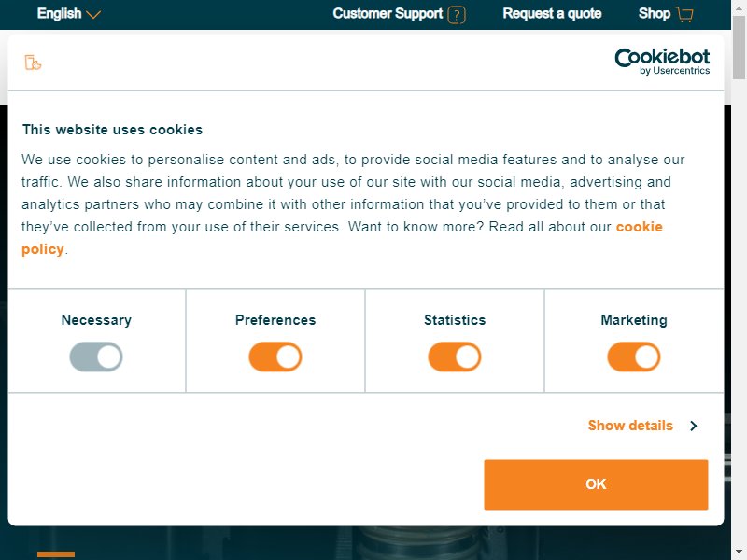Open the Shop cart icon
This screenshot has width=747, height=560.
[x=684, y=14]
